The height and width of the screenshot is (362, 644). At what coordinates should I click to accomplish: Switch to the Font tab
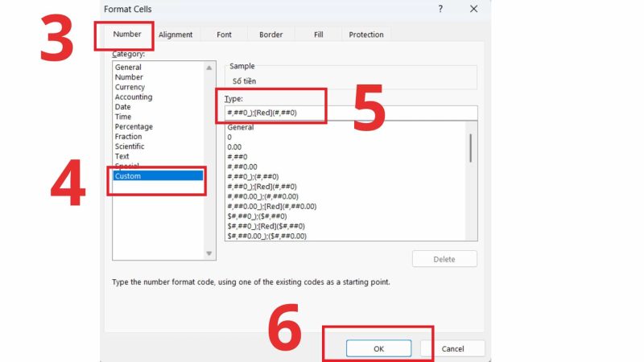pos(224,35)
